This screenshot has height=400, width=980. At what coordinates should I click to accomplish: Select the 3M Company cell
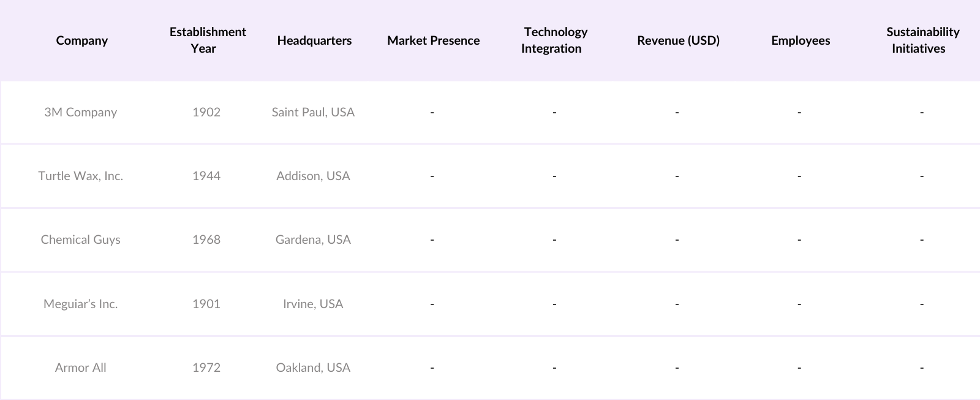click(x=80, y=112)
